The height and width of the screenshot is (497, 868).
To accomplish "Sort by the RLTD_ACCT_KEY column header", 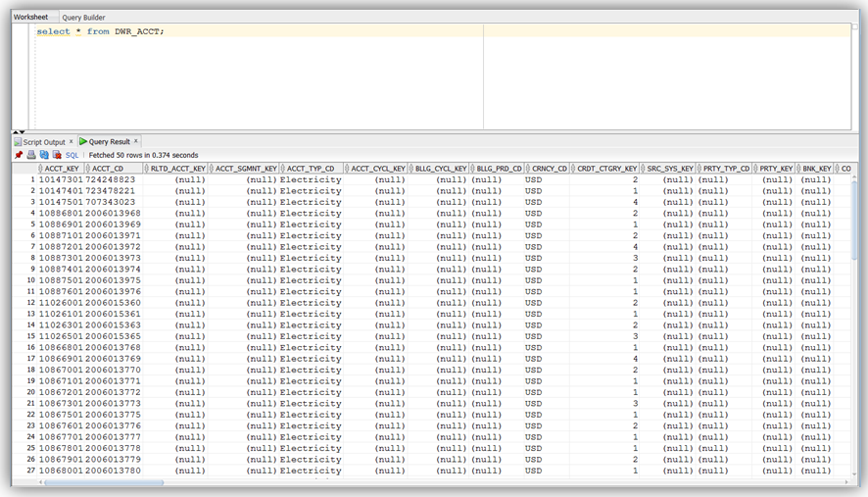I will tap(177, 169).
